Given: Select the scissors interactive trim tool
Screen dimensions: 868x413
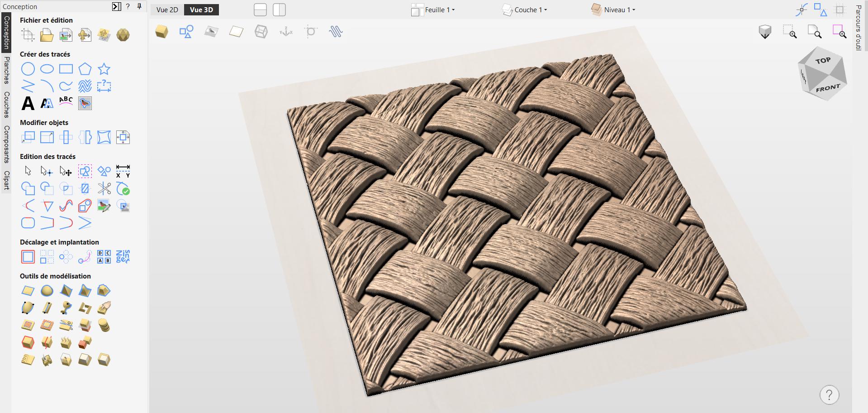Looking at the screenshot, I should click(104, 188).
